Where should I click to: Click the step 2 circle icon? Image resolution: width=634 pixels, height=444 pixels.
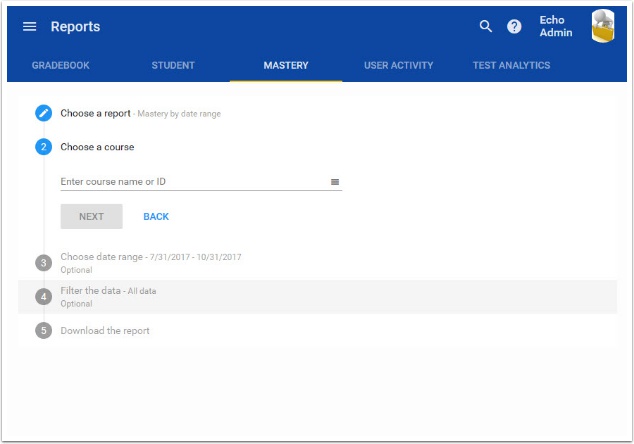coord(43,147)
